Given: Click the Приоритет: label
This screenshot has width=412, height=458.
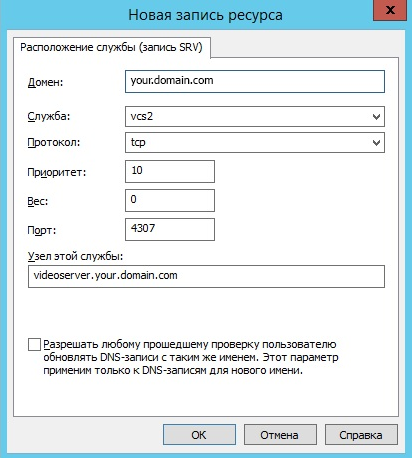Looking at the screenshot, I should [x=57, y=172].
